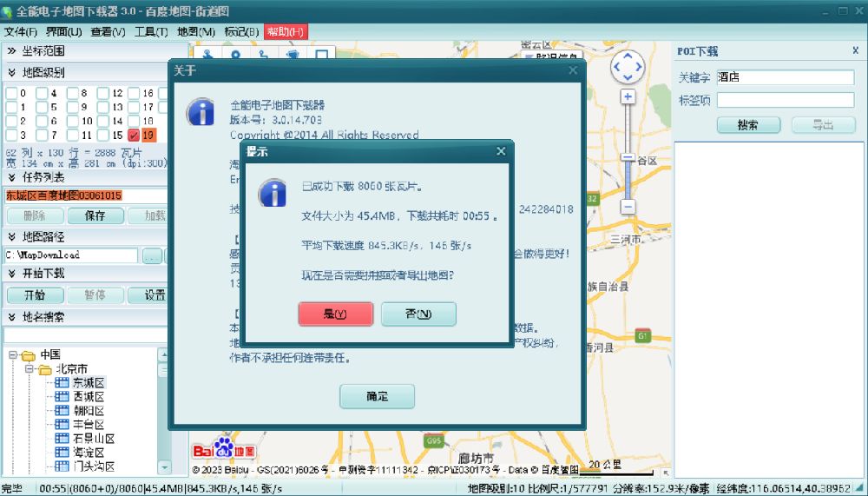Screen dimensions: 868x496
Task: Enable map level 8 checkbox
Action: [x=73, y=93]
